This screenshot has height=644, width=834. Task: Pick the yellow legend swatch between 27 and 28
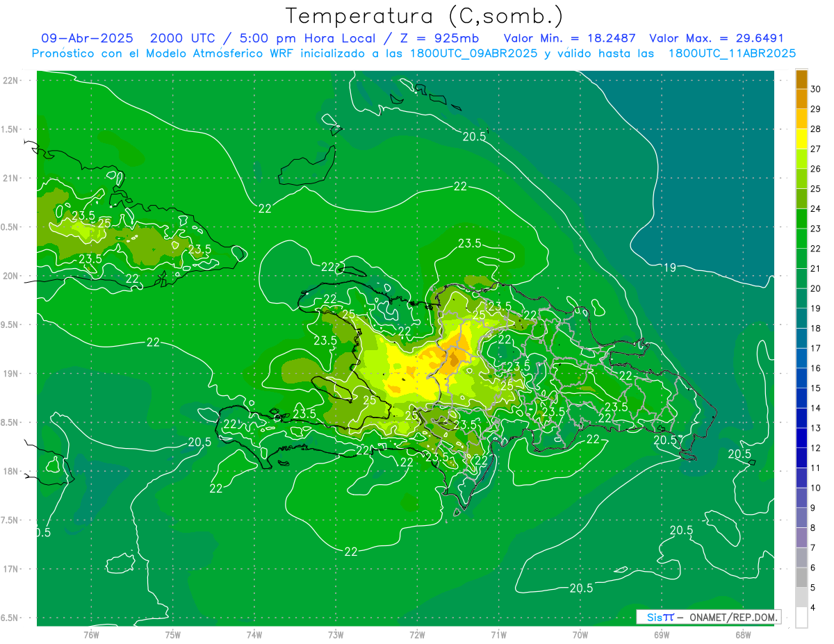click(801, 139)
